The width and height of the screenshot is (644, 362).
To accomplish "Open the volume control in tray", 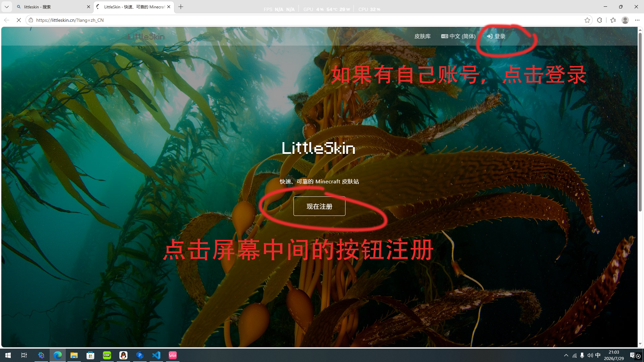I will [590, 355].
